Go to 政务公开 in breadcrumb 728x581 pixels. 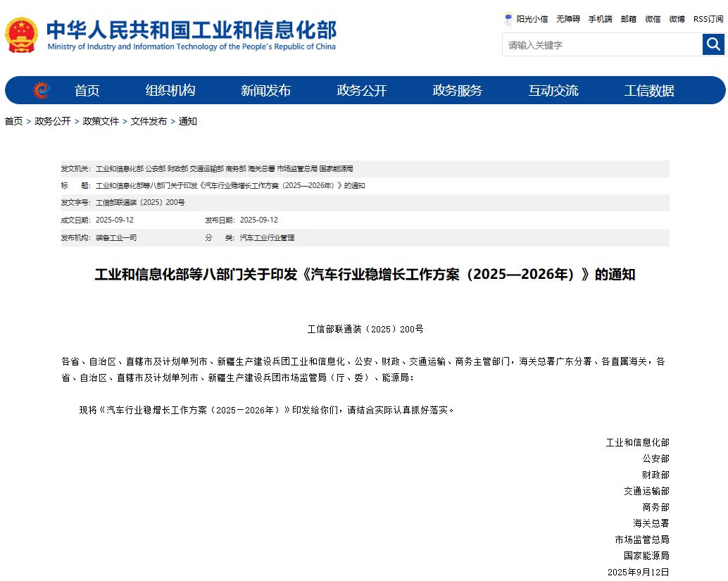[53, 121]
